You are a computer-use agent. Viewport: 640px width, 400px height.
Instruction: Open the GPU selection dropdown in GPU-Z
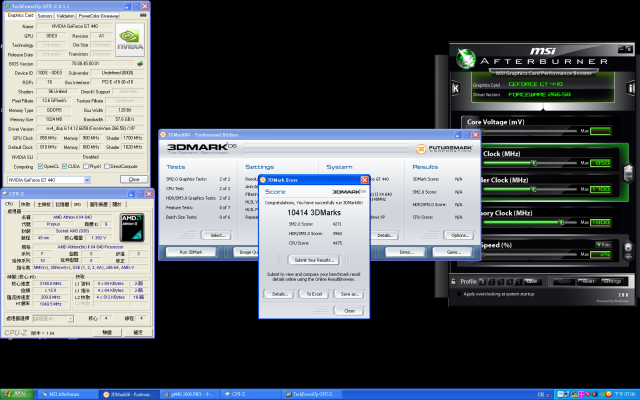(x=87, y=180)
